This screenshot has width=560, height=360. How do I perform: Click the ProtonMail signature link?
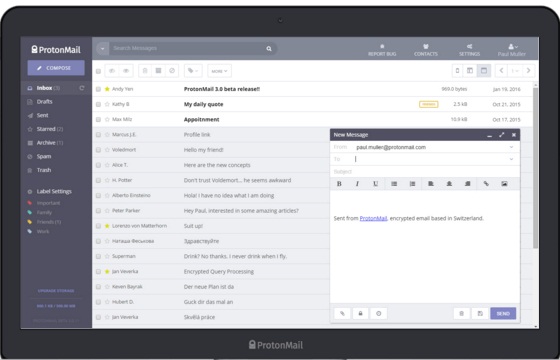point(373,218)
